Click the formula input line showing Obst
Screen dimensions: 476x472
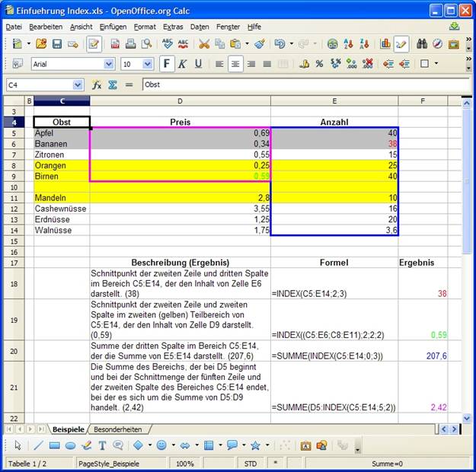pyautogui.click(x=305, y=85)
